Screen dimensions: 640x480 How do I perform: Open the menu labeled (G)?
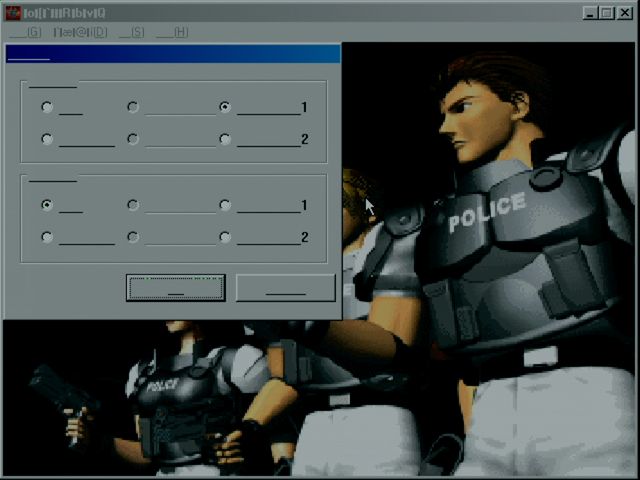[x=25, y=32]
